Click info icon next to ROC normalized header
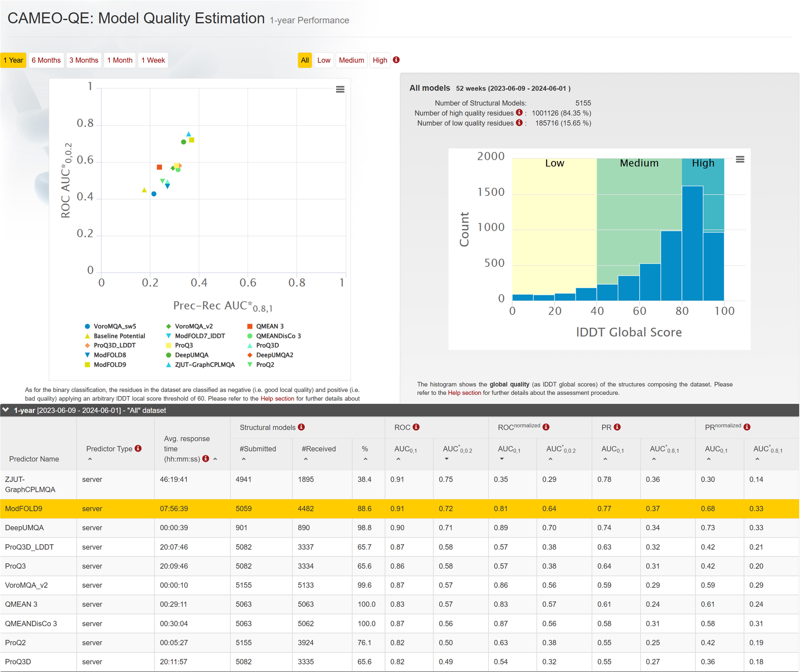800x672 pixels. (x=546, y=427)
